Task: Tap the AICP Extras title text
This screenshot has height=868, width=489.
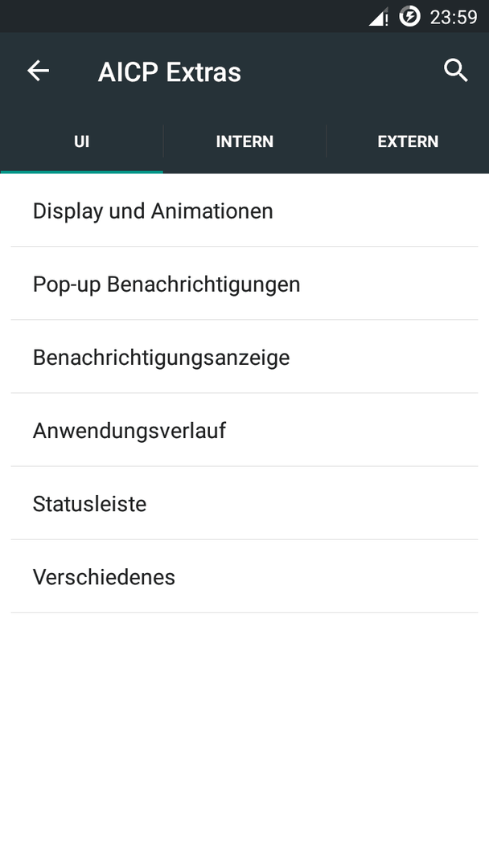Action: click(170, 72)
